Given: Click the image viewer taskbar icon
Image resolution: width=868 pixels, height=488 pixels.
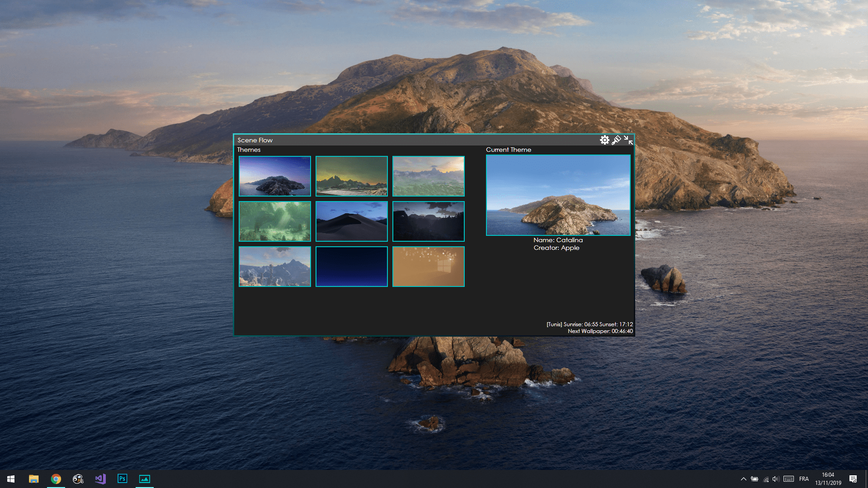Looking at the screenshot, I should pyautogui.click(x=144, y=479).
